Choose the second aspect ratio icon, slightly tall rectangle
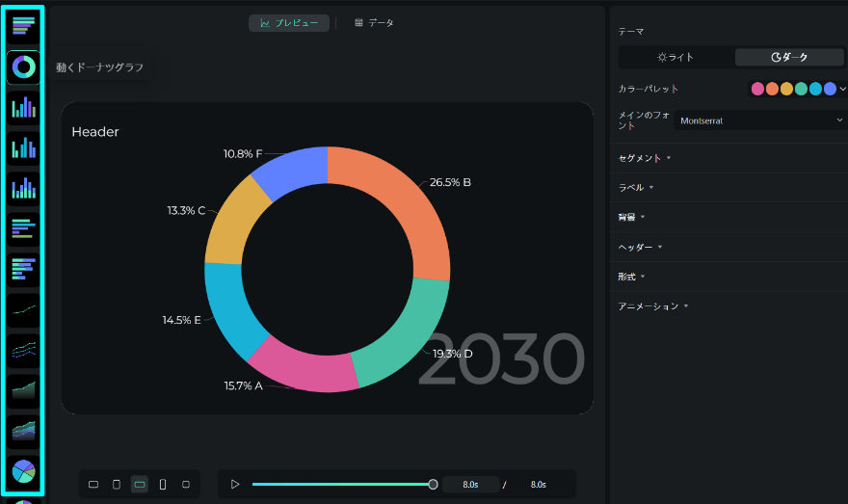This screenshot has height=504, width=848. click(117, 484)
